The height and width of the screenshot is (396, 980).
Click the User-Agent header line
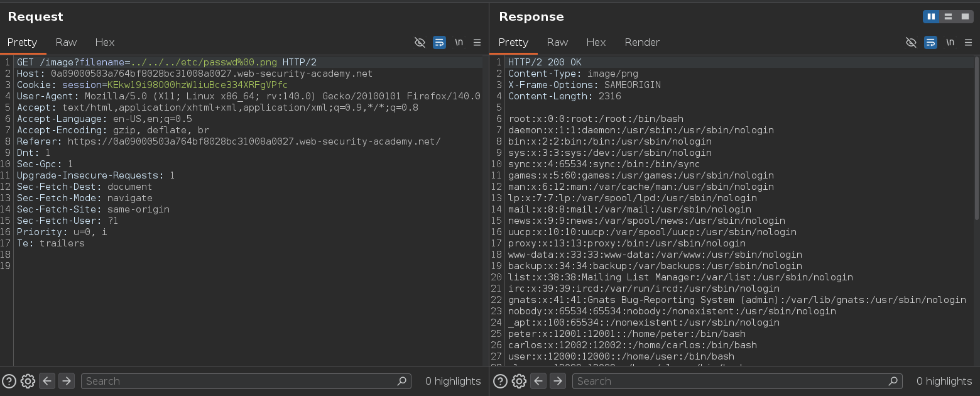[249, 96]
